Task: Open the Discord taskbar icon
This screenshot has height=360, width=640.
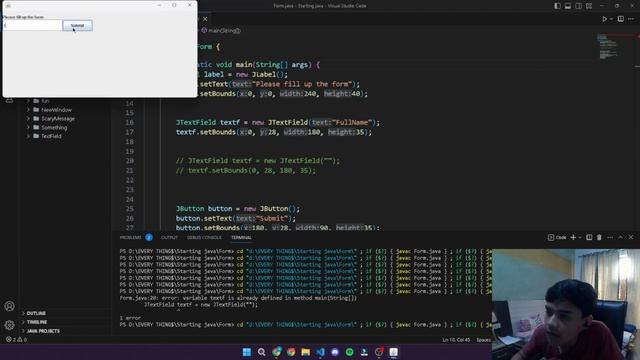Action: coord(335,352)
